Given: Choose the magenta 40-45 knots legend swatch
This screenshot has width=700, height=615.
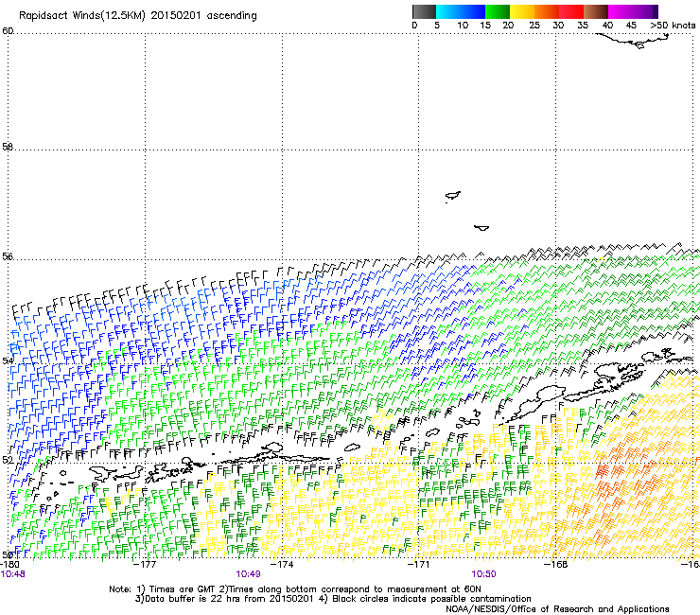Looking at the screenshot, I should click(621, 11).
